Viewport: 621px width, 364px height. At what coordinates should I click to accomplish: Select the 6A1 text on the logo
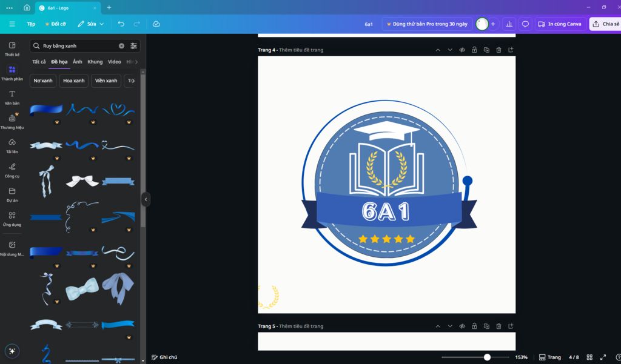point(386,211)
